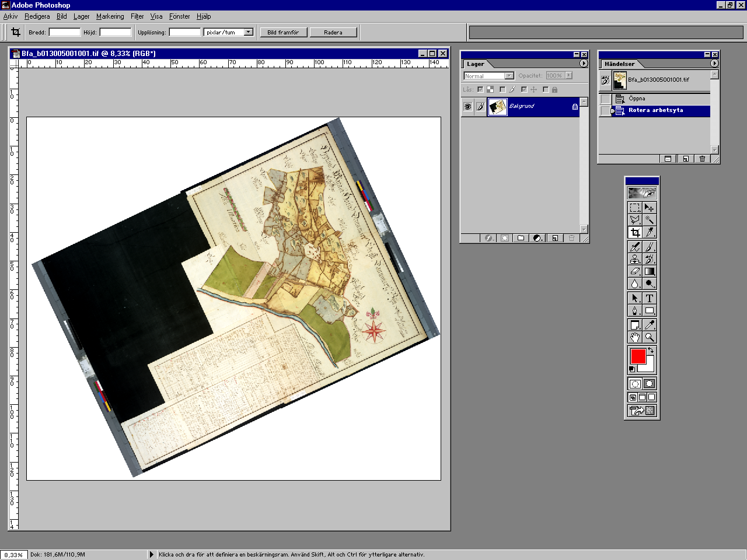Viewport: 747px width, 560px height.
Task: Select the Crop tool in the toolbox
Action: (635, 233)
